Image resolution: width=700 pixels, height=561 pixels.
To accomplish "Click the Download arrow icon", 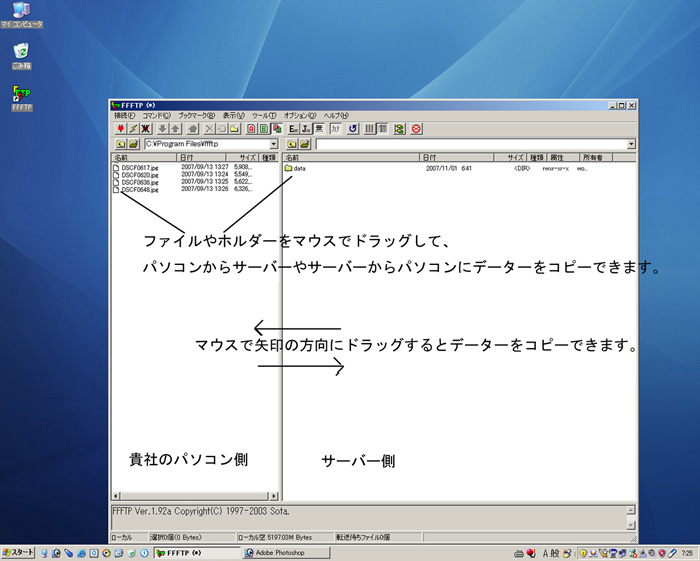I will coord(163,129).
